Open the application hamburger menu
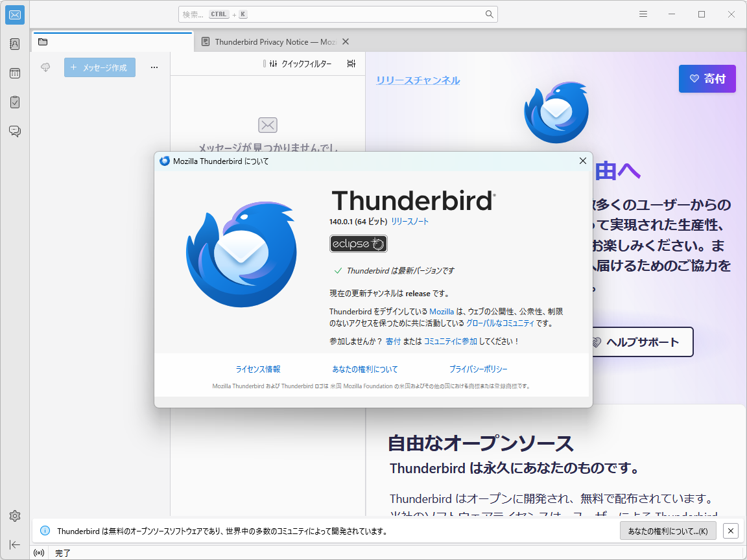747x560 pixels. tap(643, 14)
